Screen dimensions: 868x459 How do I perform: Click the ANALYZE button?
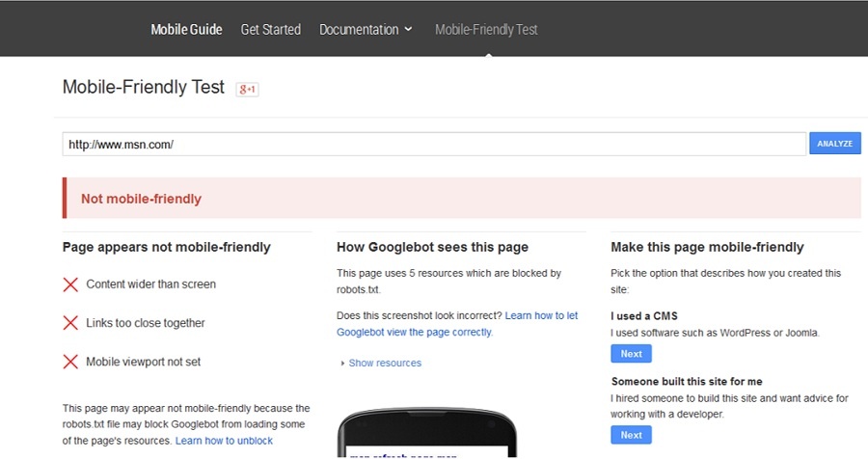835,144
